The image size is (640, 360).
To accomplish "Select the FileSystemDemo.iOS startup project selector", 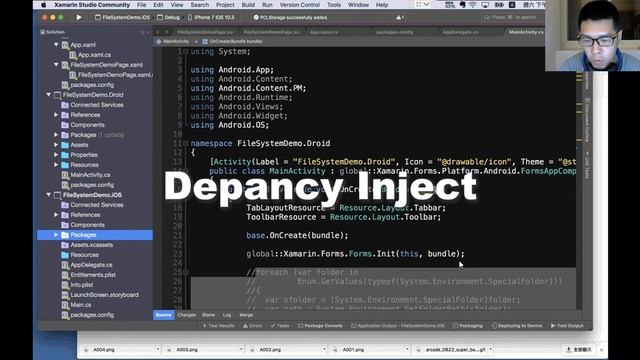I will point(122,18).
